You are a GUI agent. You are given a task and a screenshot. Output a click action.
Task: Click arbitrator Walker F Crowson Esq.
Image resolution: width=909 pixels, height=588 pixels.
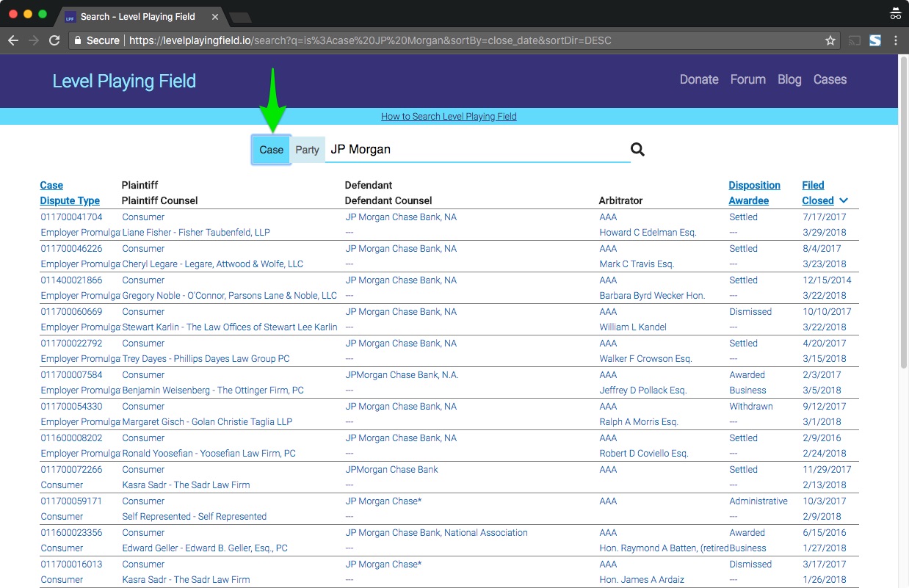click(646, 359)
